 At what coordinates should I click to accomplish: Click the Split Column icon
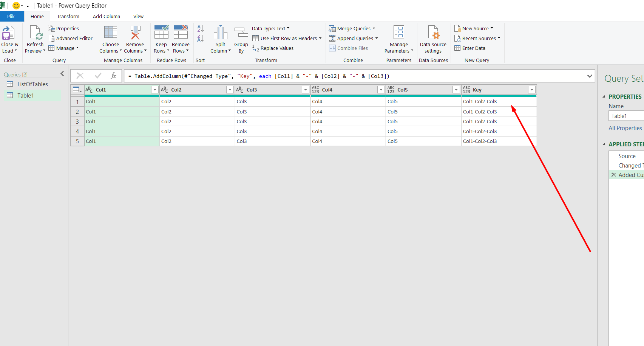(x=221, y=33)
